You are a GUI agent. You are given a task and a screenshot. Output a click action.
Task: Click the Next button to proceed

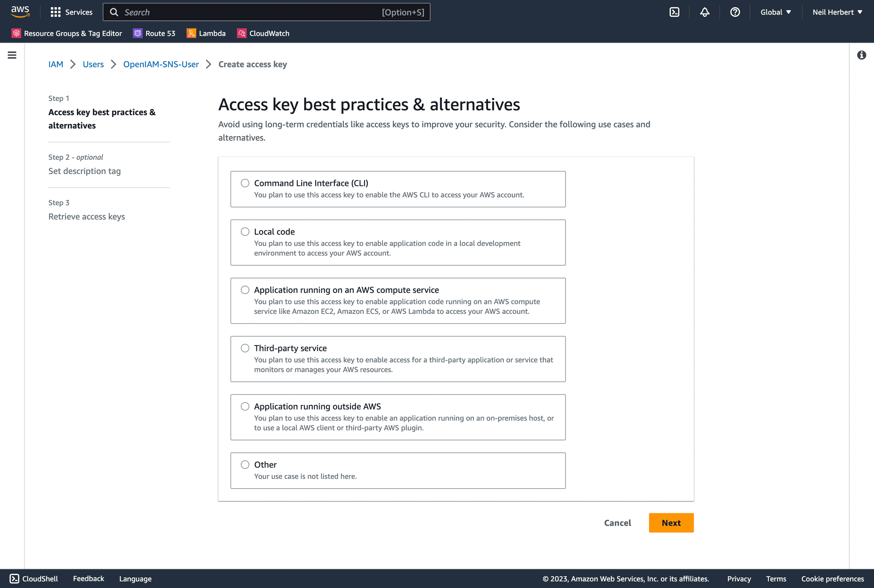tap(671, 522)
